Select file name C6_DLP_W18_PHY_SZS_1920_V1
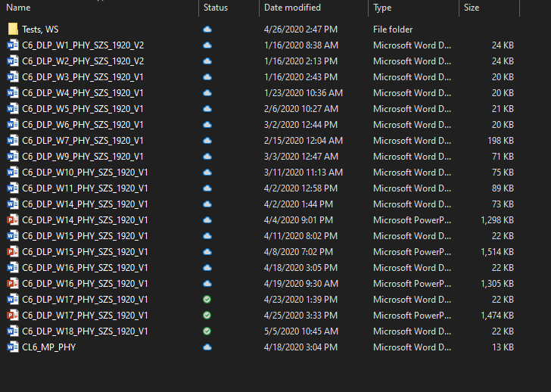 click(x=85, y=331)
